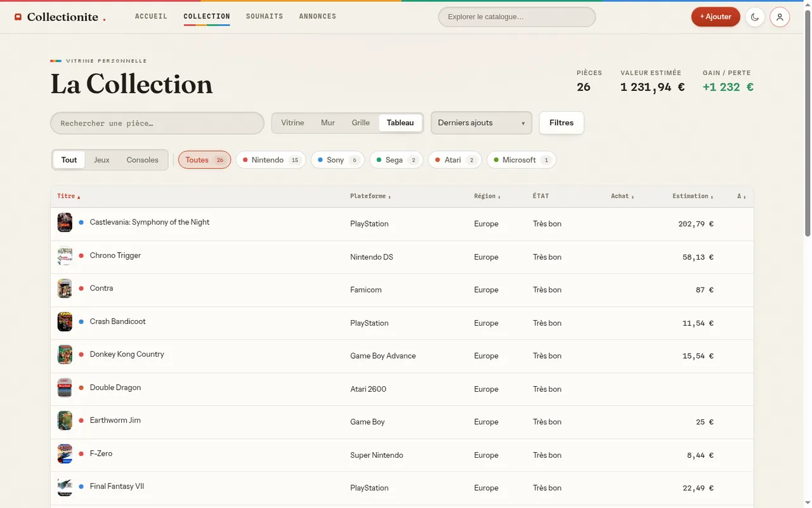Open Collection nav item
Viewport: 812px width, 508px height.
click(x=207, y=17)
